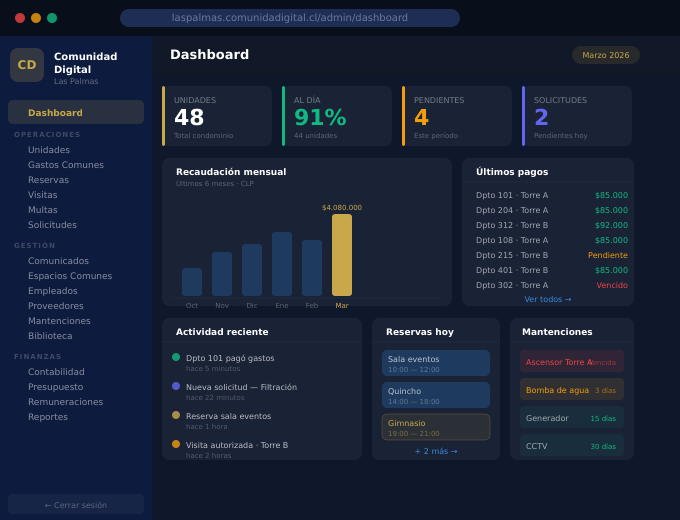
Task: Open the Sala eventos reservation card
Action: point(436,363)
